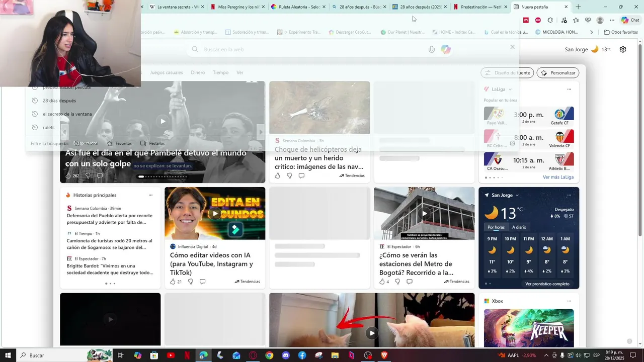Open the media control music note icon
The width and height of the screenshot is (644, 362).
click(x=563, y=20)
